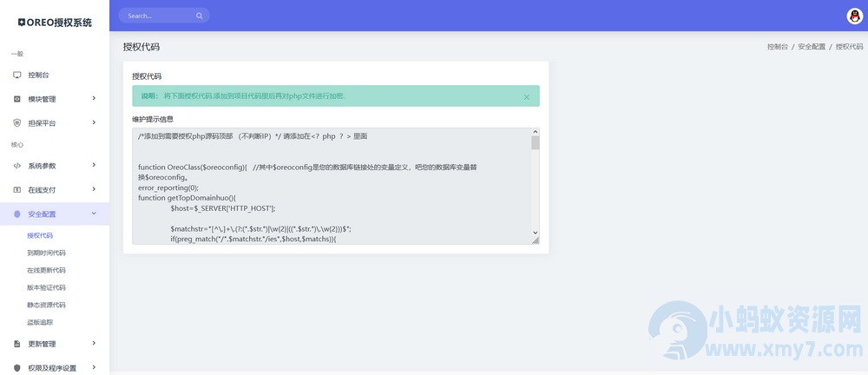
Task: Click the 在线支付 payment icon
Action: click(x=16, y=189)
